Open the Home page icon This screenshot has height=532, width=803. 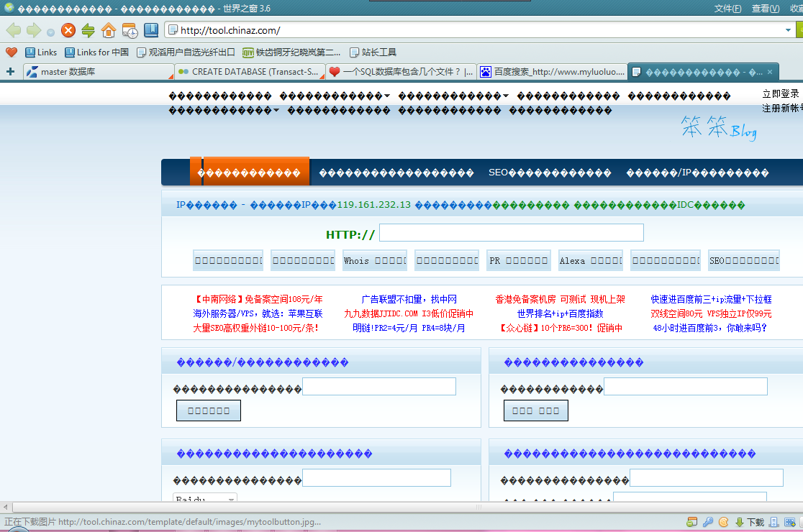pos(109,31)
